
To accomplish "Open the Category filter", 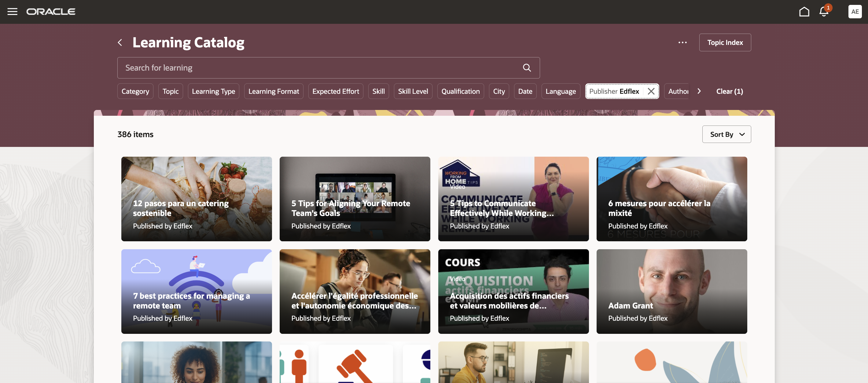I will [x=135, y=91].
